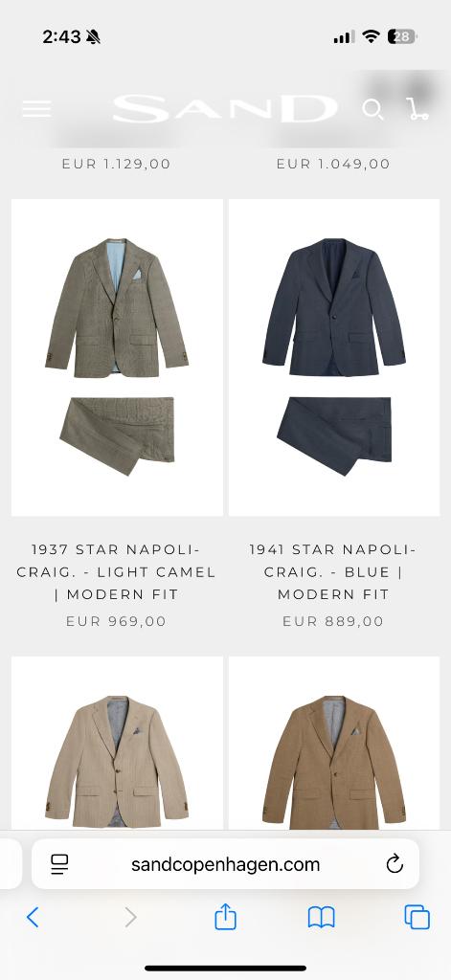Open the Light Camel suit product image

[x=117, y=358]
